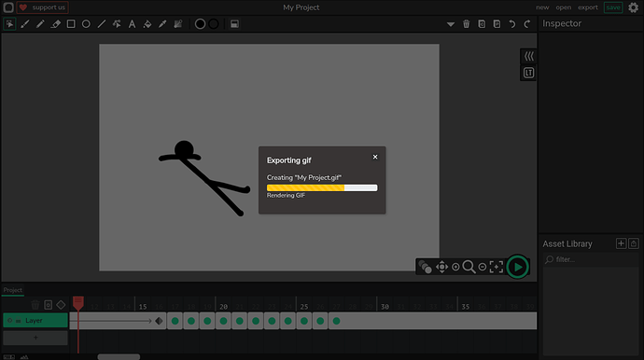Save the project with the save button
This screenshot has height=360, width=644.
[613, 7]
